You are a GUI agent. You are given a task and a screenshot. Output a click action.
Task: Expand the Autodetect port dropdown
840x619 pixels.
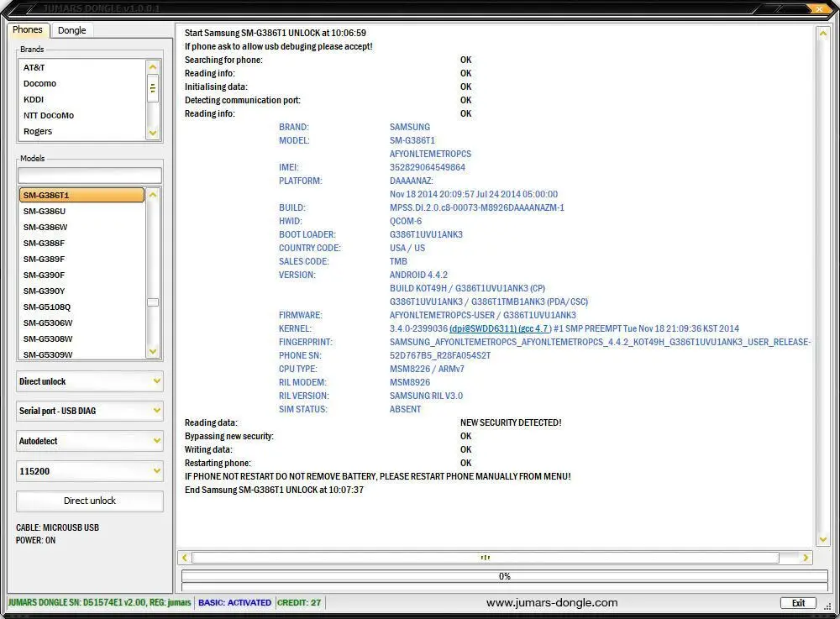(90, 441)
